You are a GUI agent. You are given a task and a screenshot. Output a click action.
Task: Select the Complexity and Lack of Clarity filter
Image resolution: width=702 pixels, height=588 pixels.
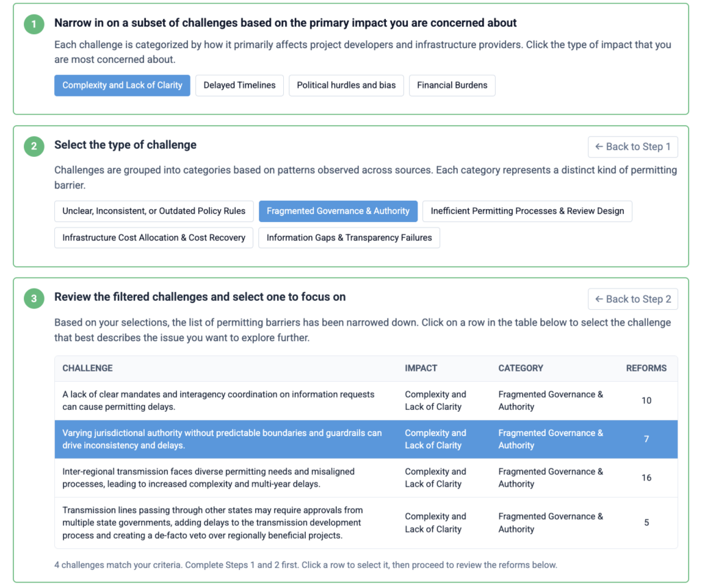tap(122, 86)
